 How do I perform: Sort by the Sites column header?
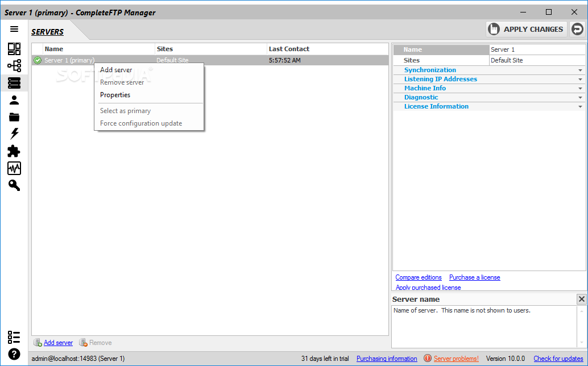211,49
